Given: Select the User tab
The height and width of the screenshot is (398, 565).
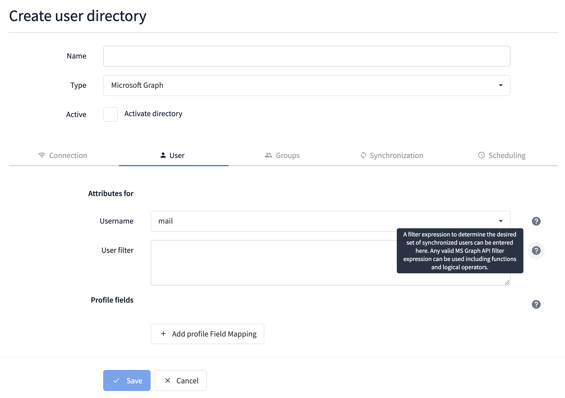Looking at the screenshot, I should click(x=172, y=155).
